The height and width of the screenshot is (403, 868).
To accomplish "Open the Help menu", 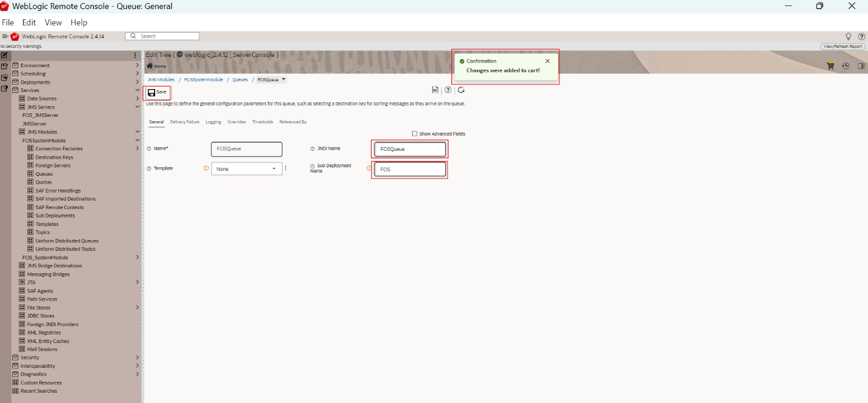I will (79, 22).
